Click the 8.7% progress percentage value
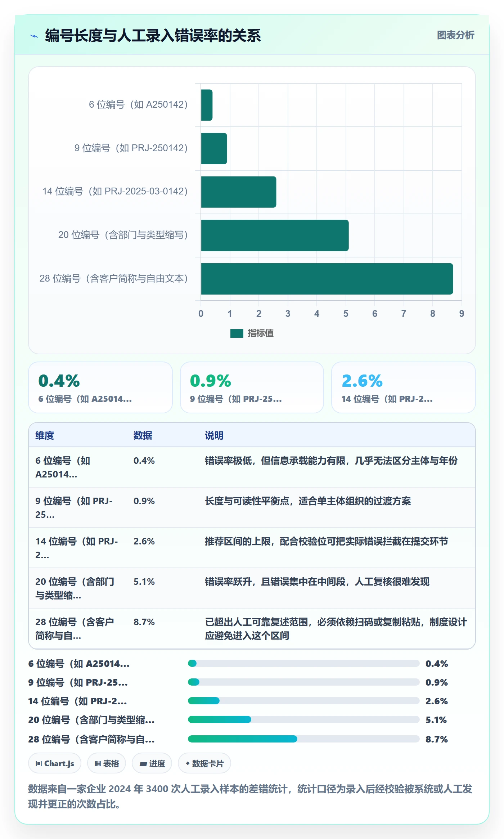 click(437, 739)
